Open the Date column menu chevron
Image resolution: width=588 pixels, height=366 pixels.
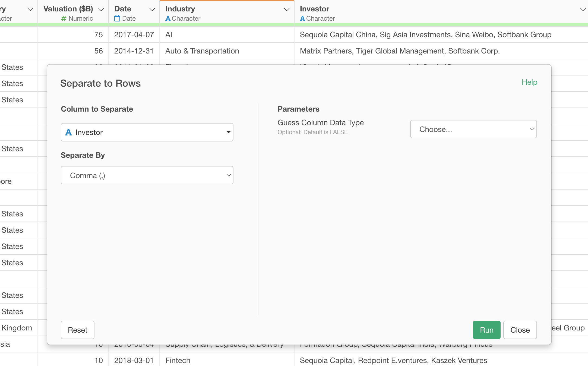coord(152,10)
